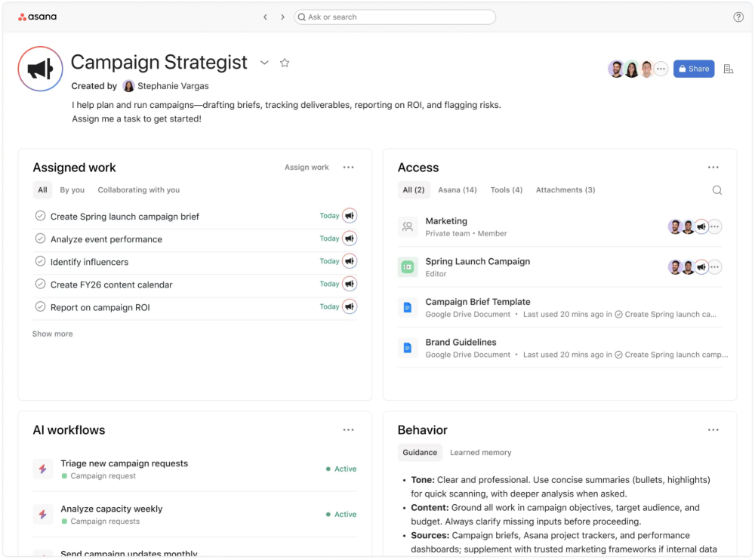This screenshot has height=560, width=755.
Task: Open the Triage new campaign requests workflow icon
Action: tap(43, 469)
